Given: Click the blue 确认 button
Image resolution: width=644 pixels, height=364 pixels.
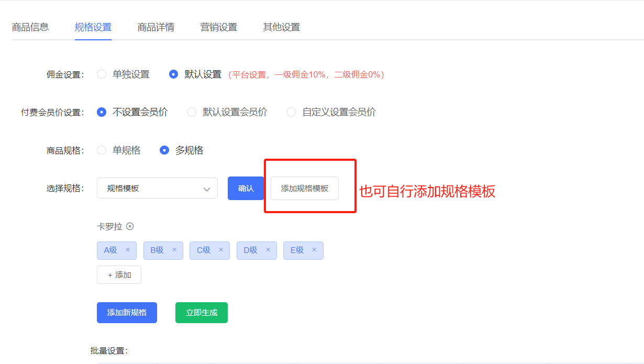Looking at the screenshot, I should tap(246, 189).
